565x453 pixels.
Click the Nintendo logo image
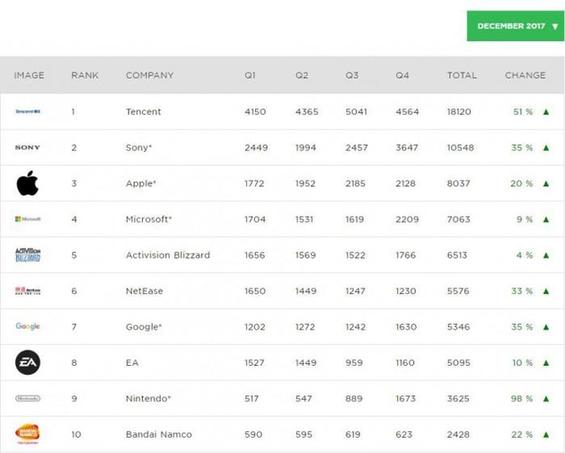click(28, 398)
